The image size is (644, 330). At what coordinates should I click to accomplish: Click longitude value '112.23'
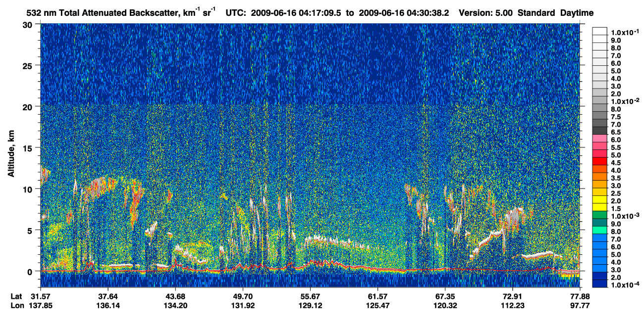512,305
